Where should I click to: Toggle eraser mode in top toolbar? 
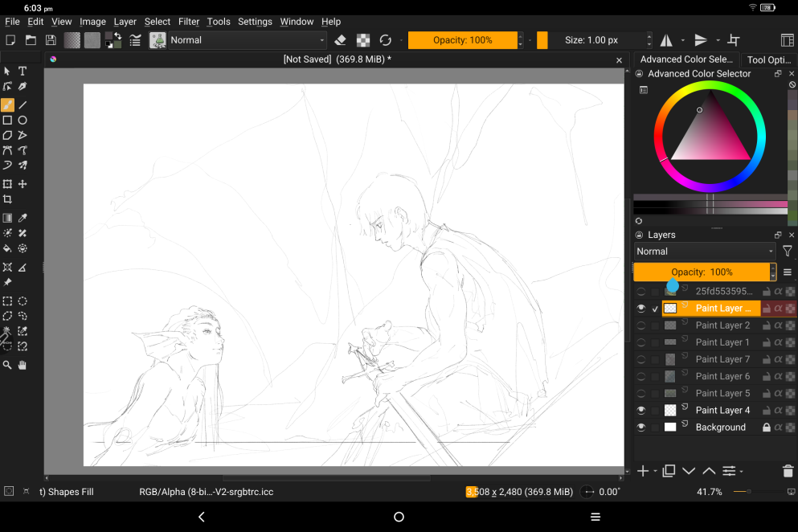click(x=340, y=40)
